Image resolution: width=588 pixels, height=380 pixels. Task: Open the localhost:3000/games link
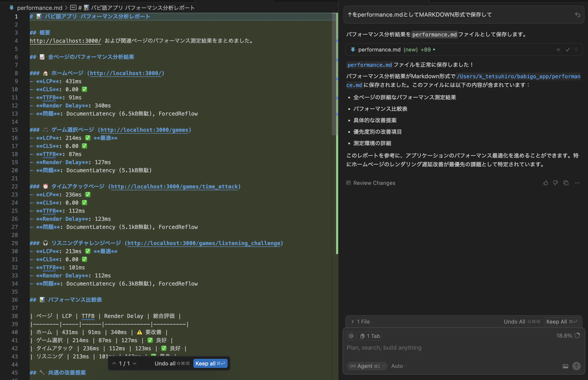[144, 130]
